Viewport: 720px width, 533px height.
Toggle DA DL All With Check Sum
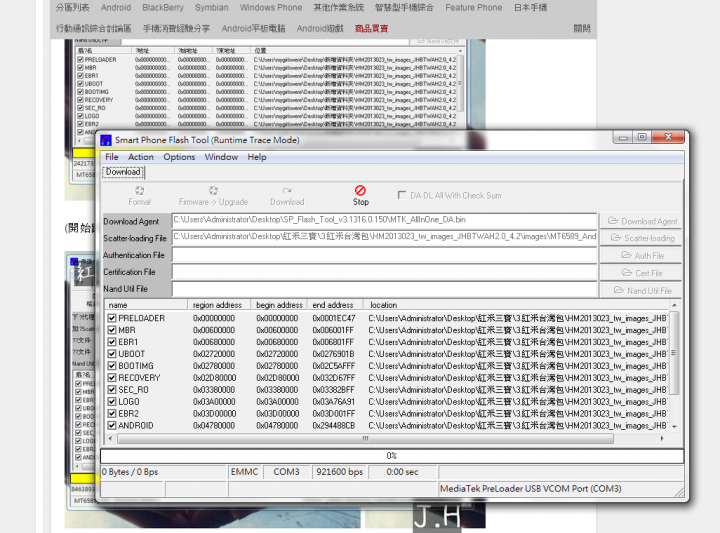402,195
